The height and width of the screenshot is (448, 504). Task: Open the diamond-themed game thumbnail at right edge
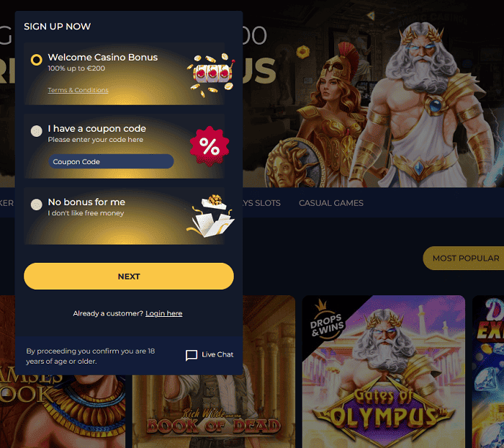(x=488, y=372)
